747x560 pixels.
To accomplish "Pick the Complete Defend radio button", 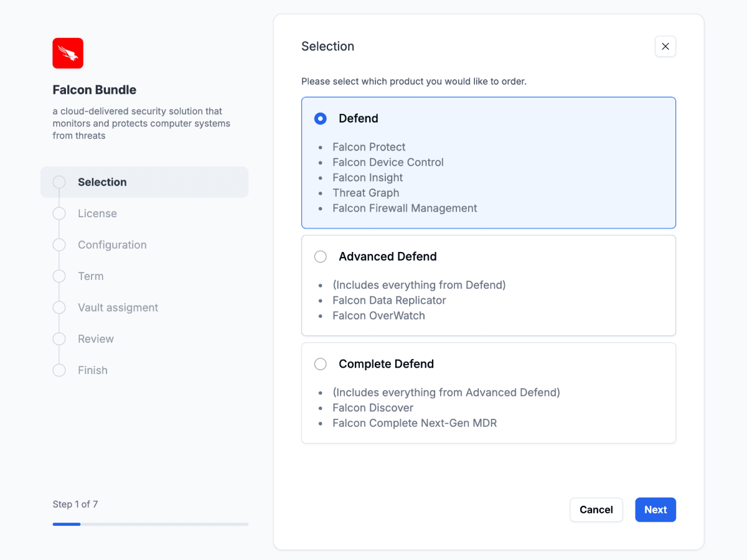I will pos(321,364).
